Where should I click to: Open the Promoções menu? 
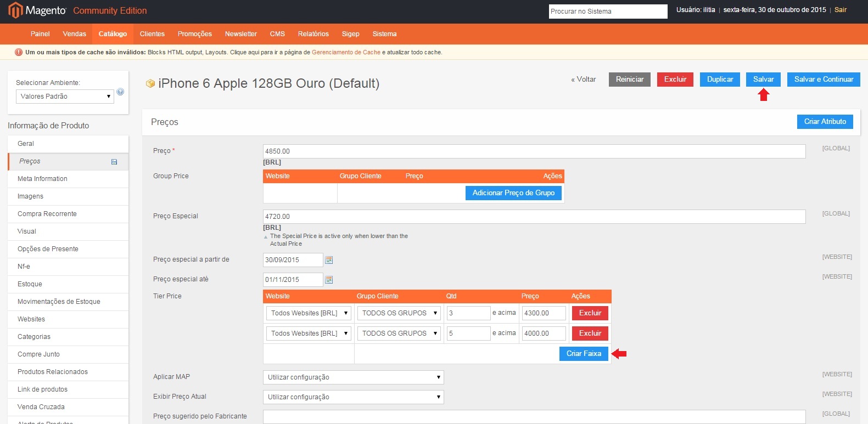[195, 34]
